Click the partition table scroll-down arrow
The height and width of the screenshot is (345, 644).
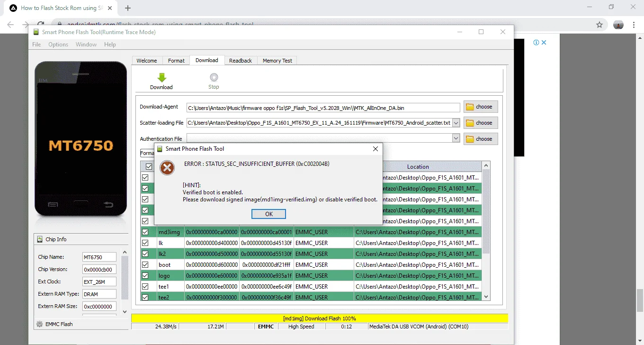485,296
